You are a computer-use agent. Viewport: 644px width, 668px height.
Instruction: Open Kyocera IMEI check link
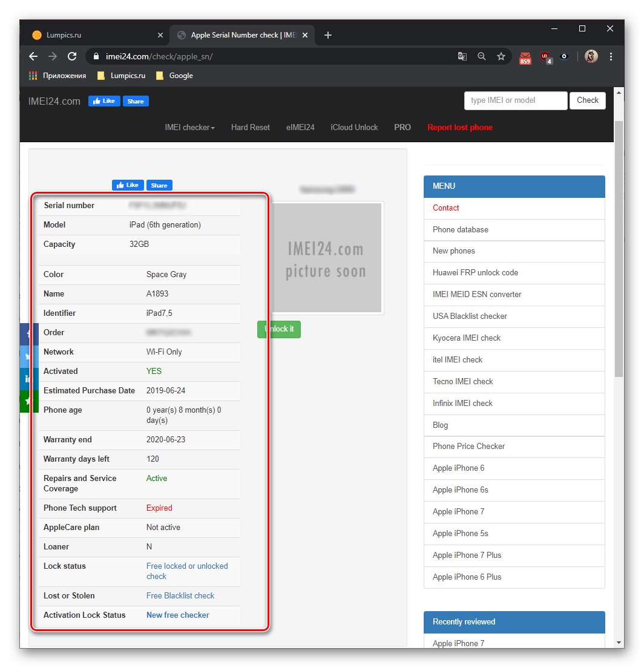coord(514,338)
